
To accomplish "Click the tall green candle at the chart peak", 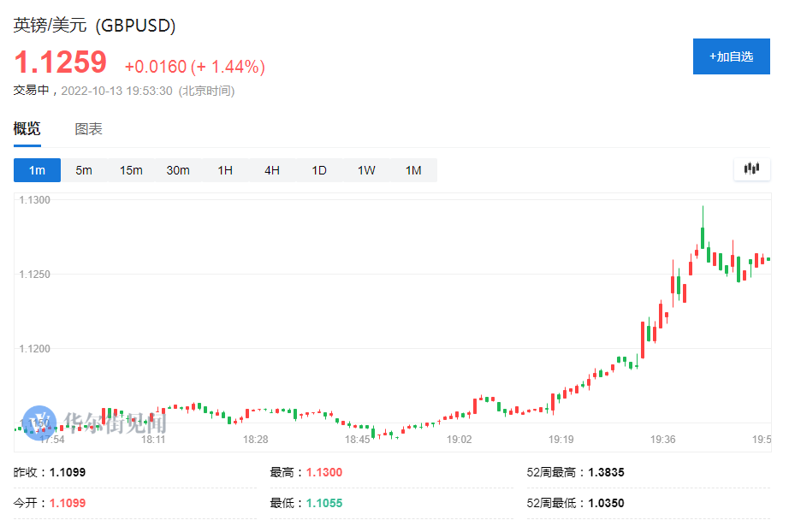I will pos(703,237).
